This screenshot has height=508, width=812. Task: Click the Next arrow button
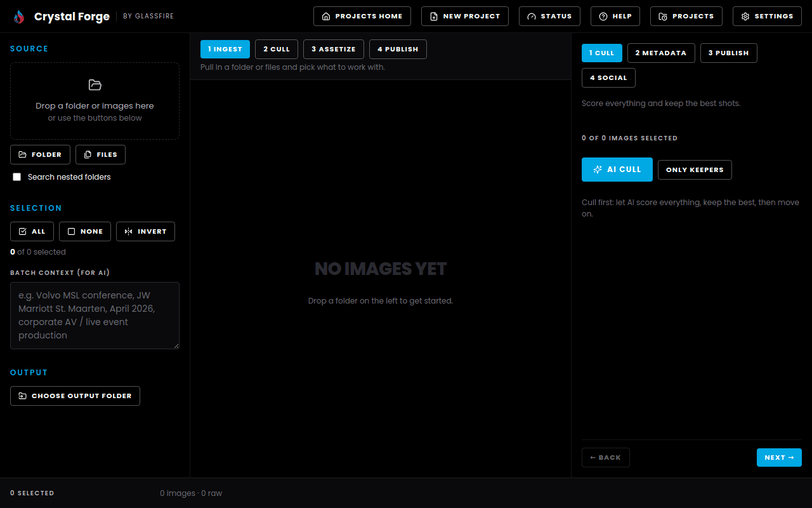[x=779, y=458]
